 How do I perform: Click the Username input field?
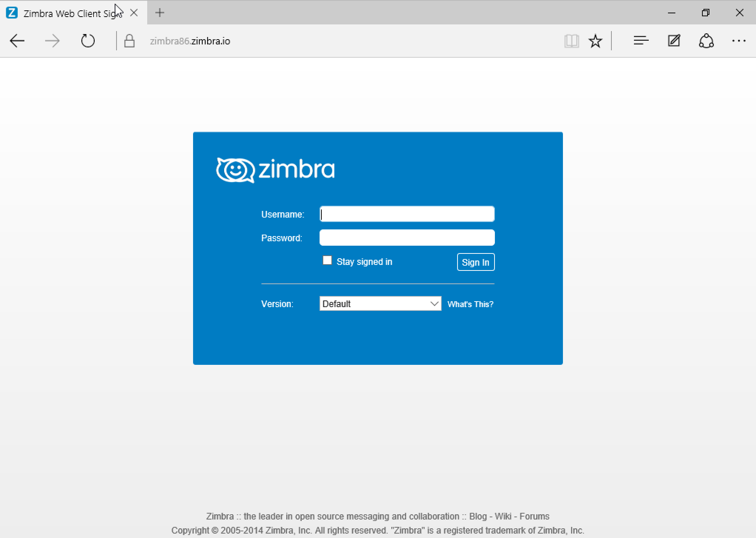click(407, 214)
